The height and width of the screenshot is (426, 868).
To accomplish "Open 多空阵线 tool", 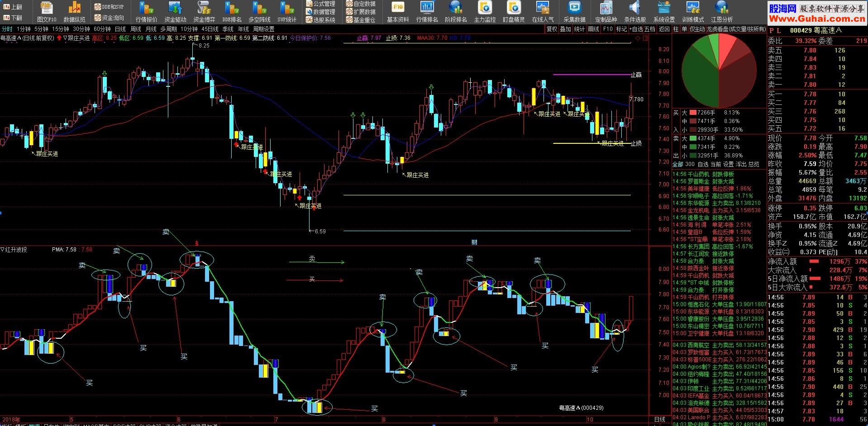I will click(x=259, y=12).
